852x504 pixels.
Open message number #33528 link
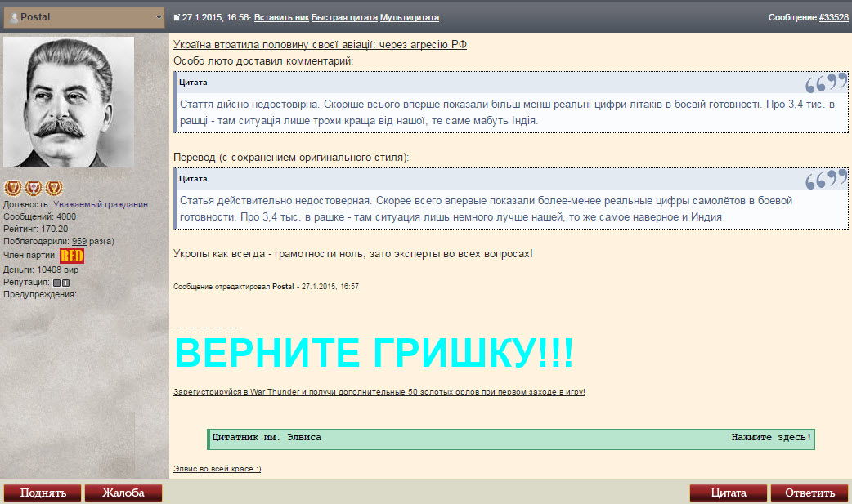[833, 17]
